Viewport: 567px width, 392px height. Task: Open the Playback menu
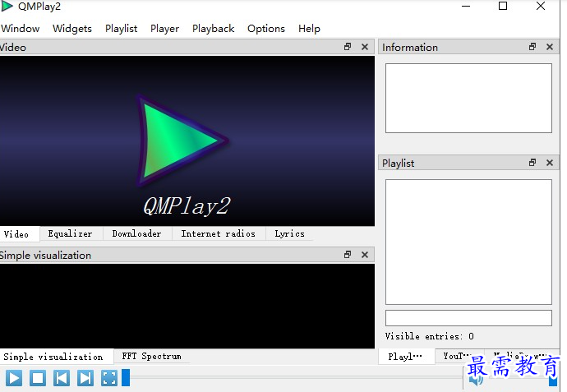[213, 29]
